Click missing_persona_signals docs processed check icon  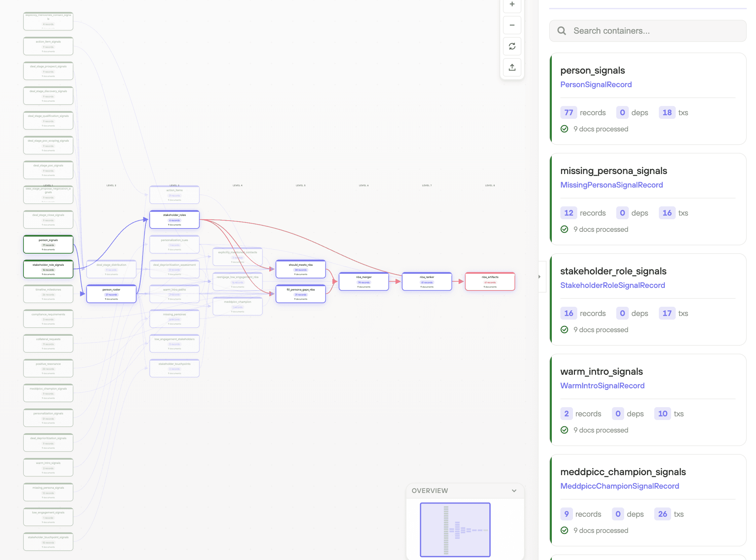click(x=564, y=229)
